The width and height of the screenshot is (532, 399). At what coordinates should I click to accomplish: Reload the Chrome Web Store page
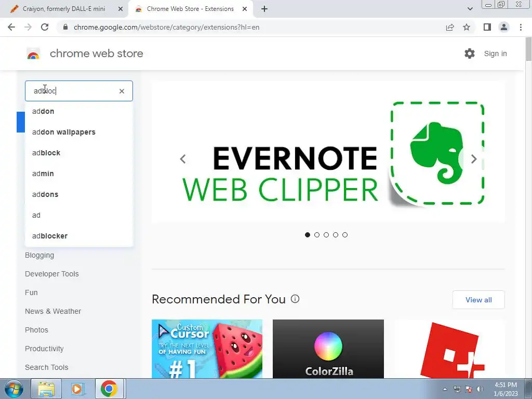(x=45, y=27)
